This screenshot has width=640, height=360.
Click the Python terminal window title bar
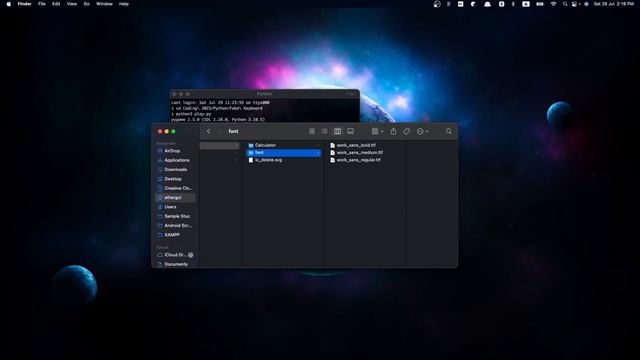pos(264,94)
